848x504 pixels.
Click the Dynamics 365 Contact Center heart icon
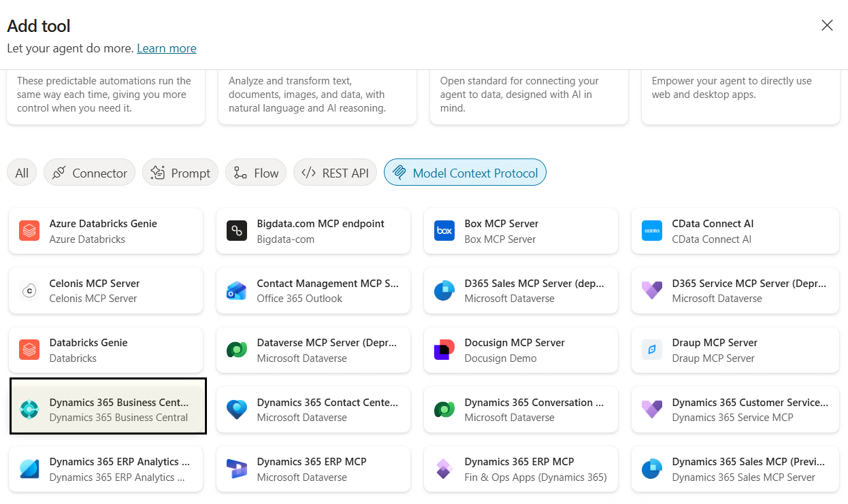tap(236, 409)
